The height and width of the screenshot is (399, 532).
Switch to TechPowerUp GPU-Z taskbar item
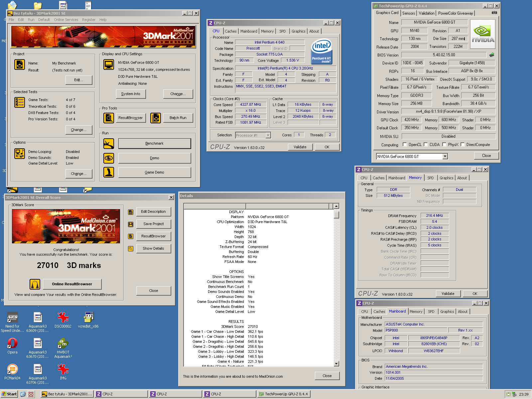click(284, 394)
